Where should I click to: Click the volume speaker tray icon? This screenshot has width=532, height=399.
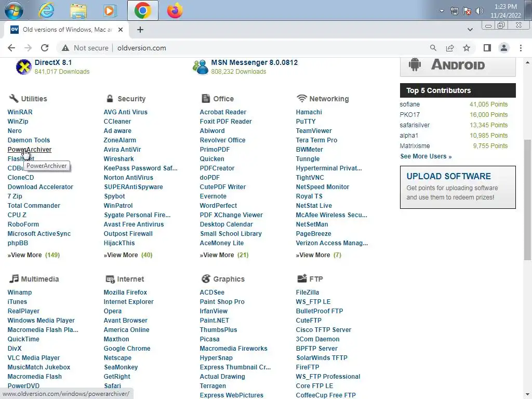479,11
